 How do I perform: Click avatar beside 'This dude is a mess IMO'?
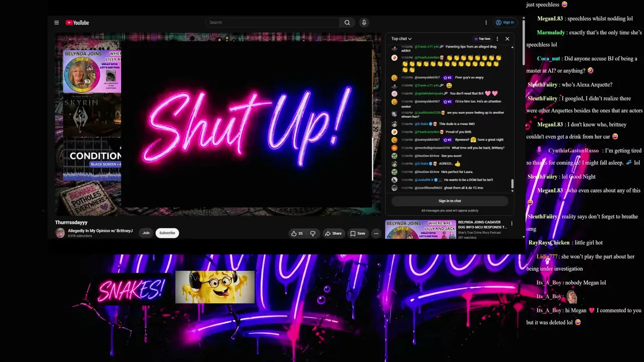point(394,124)
